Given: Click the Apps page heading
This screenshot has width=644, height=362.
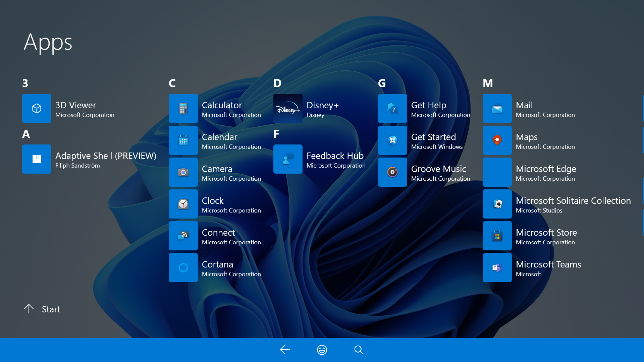Looking at the screenshot, I should [x=48, y=43].
